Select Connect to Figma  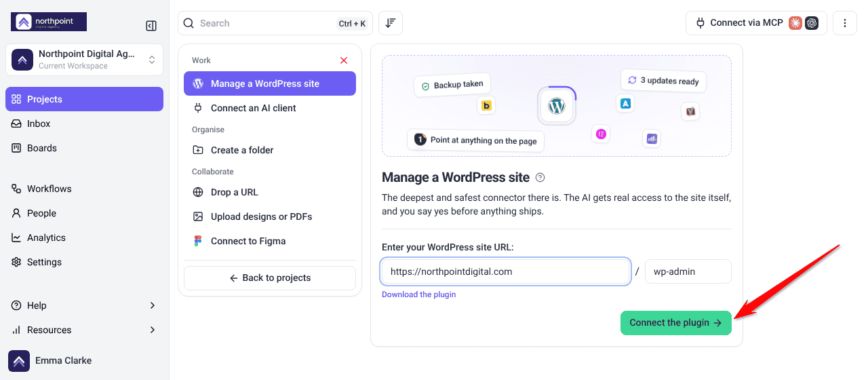(270, 241)
